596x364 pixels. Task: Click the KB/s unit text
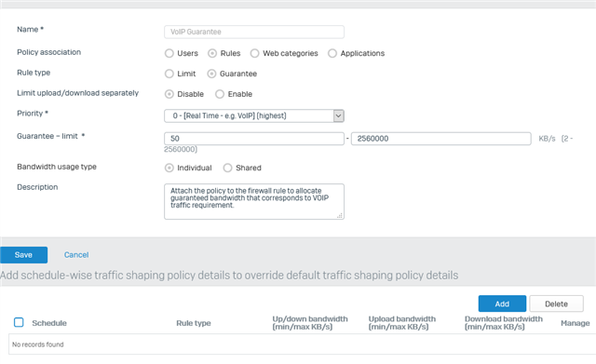(x=547, y=139)
